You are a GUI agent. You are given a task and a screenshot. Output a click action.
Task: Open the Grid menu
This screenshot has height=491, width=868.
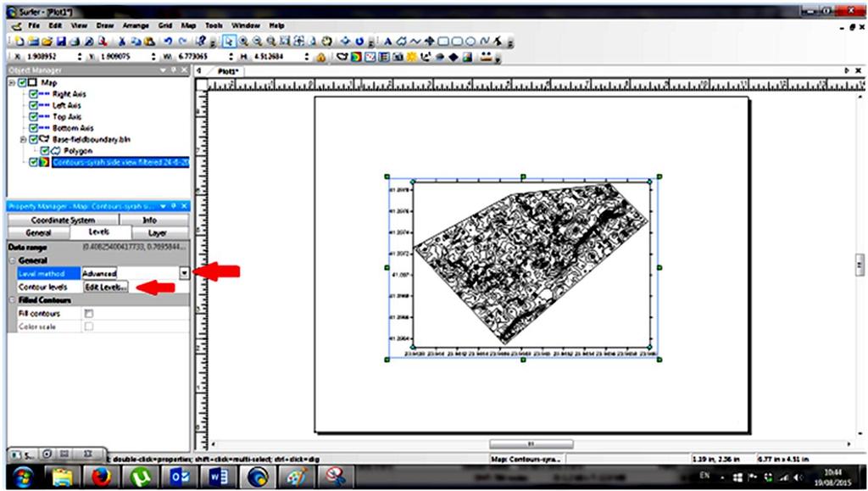[165, 25]
